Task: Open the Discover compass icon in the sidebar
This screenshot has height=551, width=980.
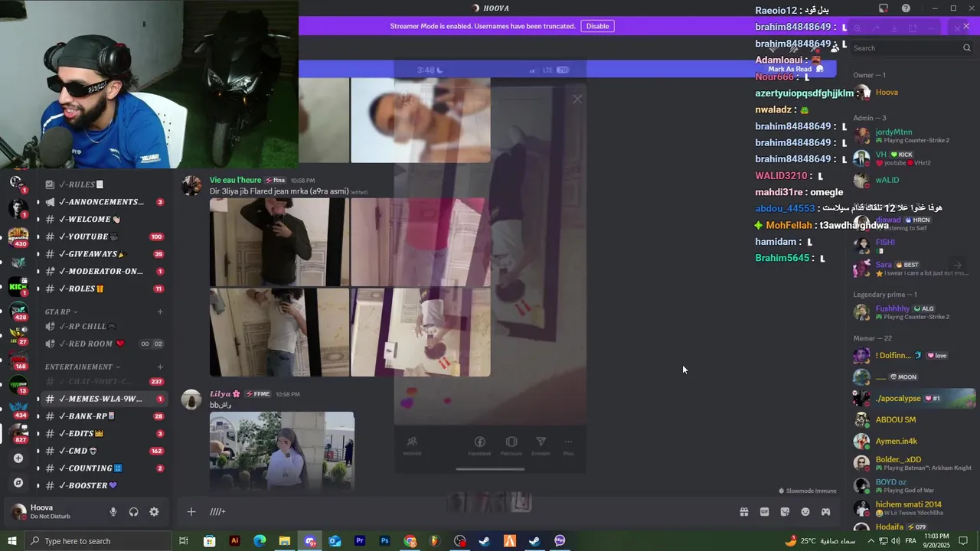Action: (x=18, y=483)
